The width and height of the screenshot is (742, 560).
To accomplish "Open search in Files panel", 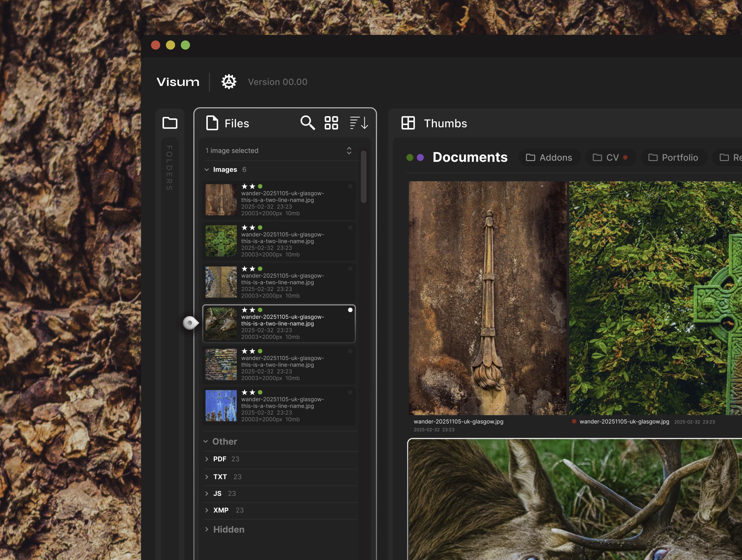I will (x=307, y=123).
